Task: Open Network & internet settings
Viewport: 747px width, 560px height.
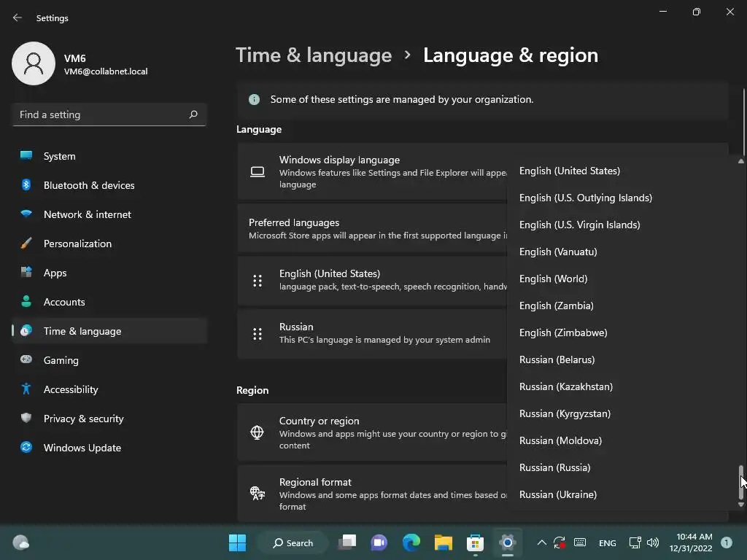Action: coord(109,214)
